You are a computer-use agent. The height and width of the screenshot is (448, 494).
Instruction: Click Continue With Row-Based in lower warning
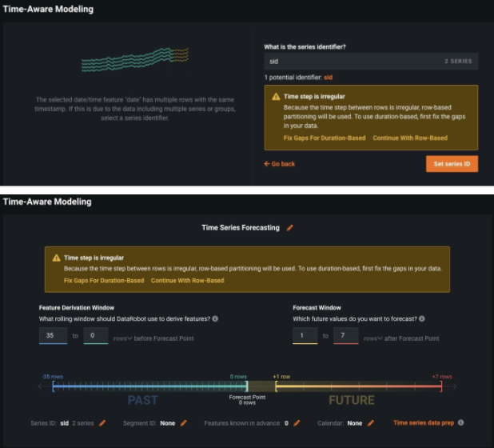(187, 281)
